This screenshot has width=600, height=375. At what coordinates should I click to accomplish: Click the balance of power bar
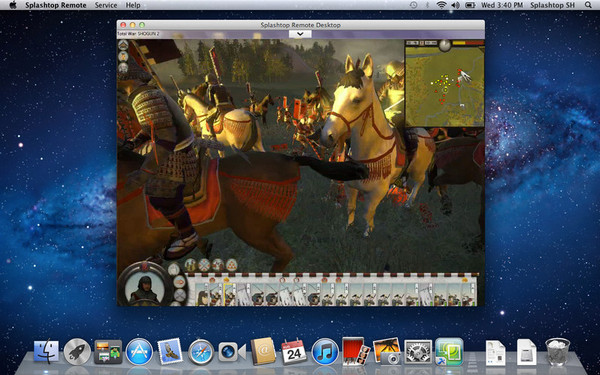coord(468,43)
